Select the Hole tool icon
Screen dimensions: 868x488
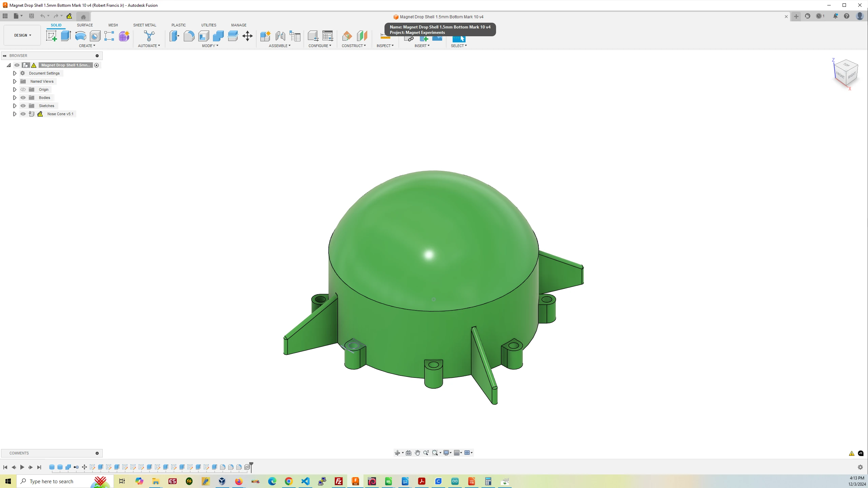coord(95,36)
